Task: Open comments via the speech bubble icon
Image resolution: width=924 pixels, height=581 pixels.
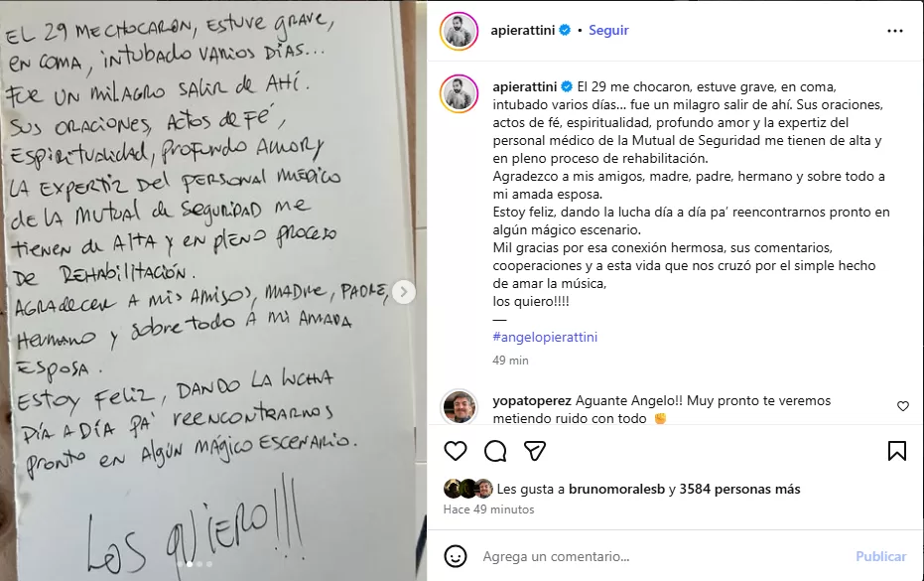Action: (495, 451)
